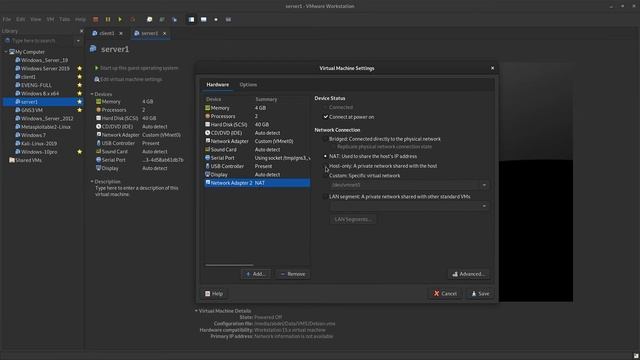Image resolution: width=640 pixels, height=360 pixels.
Task: Toggle the Connected device status checkbox
Action: 325,107
